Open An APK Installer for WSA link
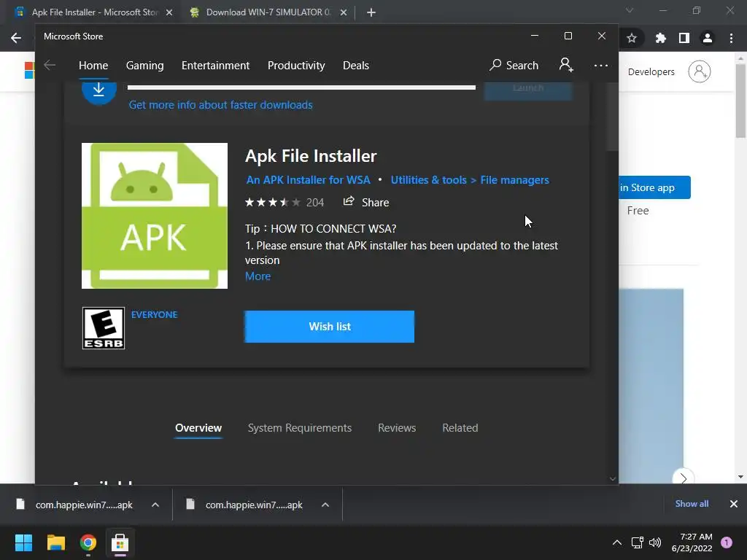 coord(309,180)
